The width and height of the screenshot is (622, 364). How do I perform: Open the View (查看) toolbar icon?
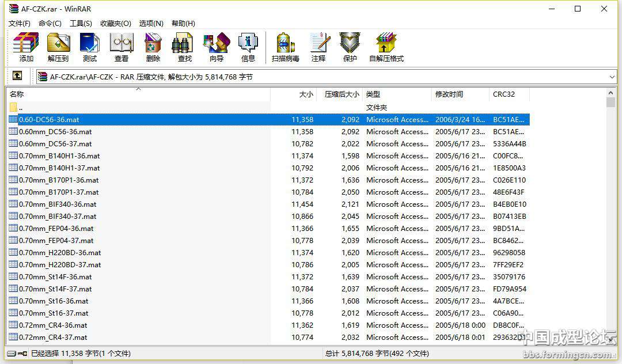coord(122,46)
